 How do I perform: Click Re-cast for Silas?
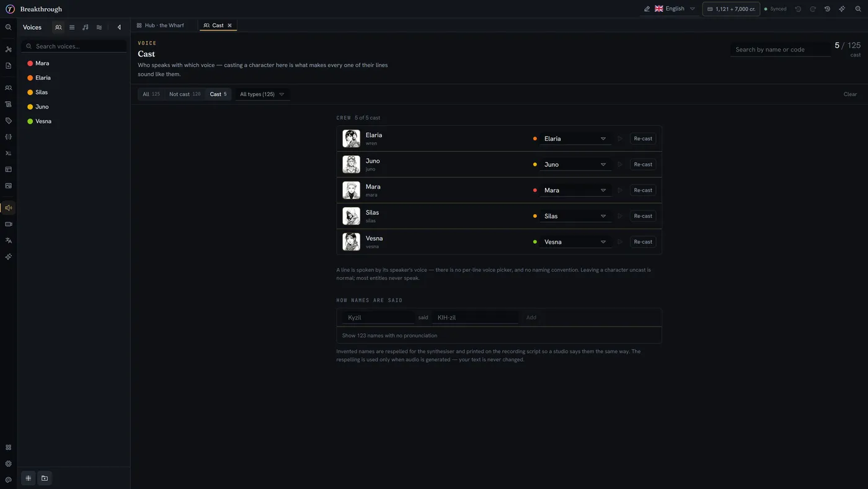tap(643, 216)
